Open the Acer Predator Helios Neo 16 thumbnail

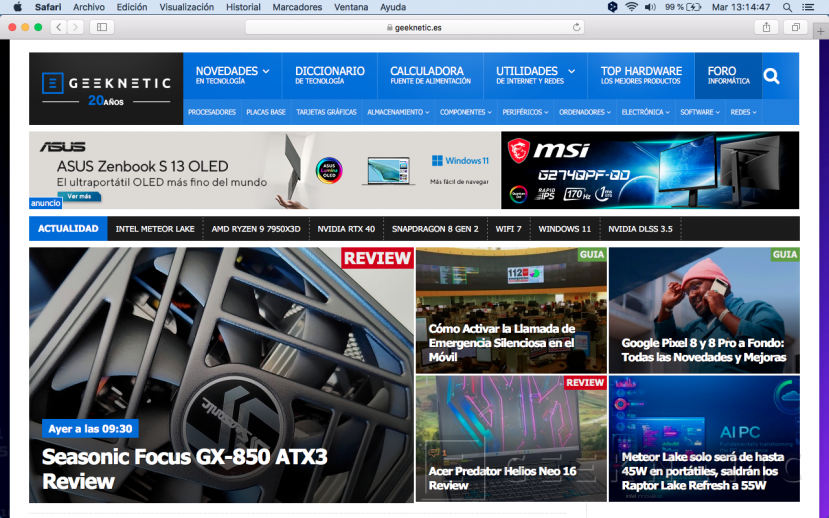coord(511,438)
